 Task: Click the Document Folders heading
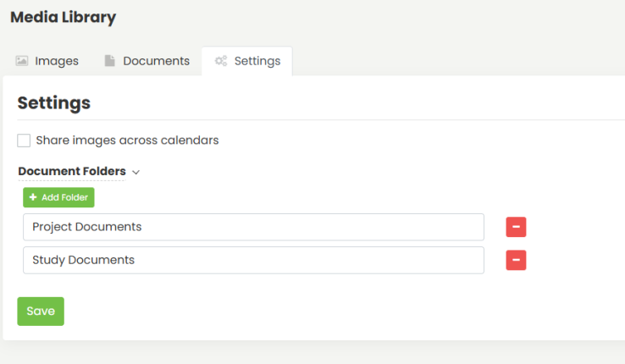72,171
